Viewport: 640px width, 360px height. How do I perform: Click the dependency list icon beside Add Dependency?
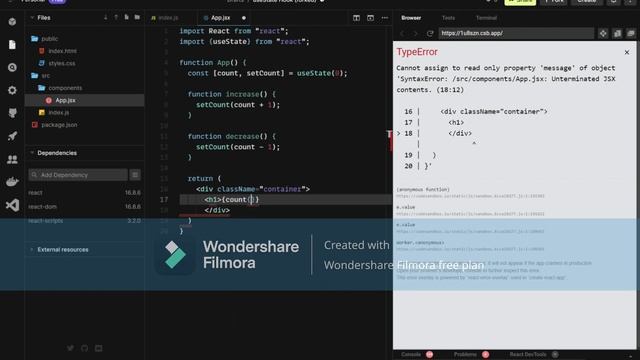[x=135, y=175]
